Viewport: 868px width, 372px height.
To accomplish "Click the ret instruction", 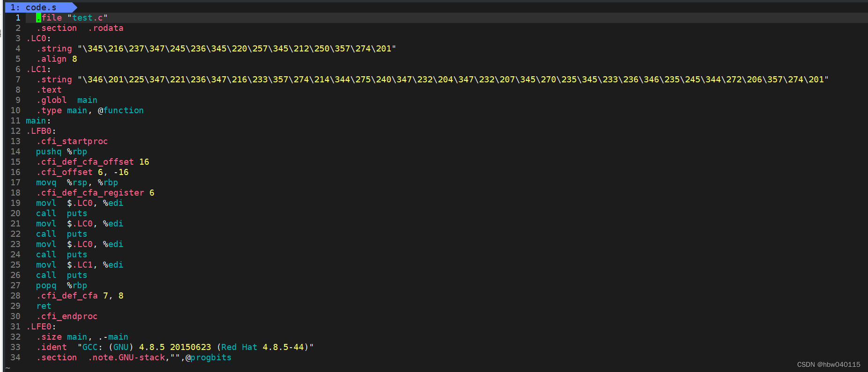I will [44, 306].
